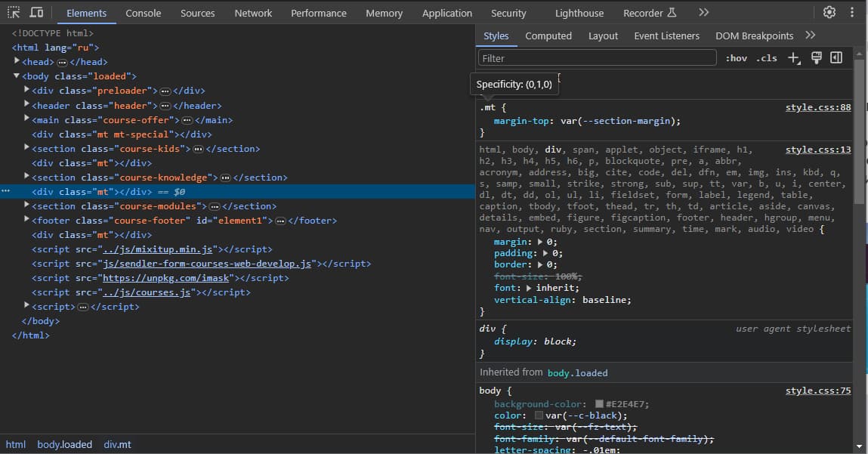Toggle the :hov element state panel
Viewport: 868px width, 454px height.
[736, 58]
